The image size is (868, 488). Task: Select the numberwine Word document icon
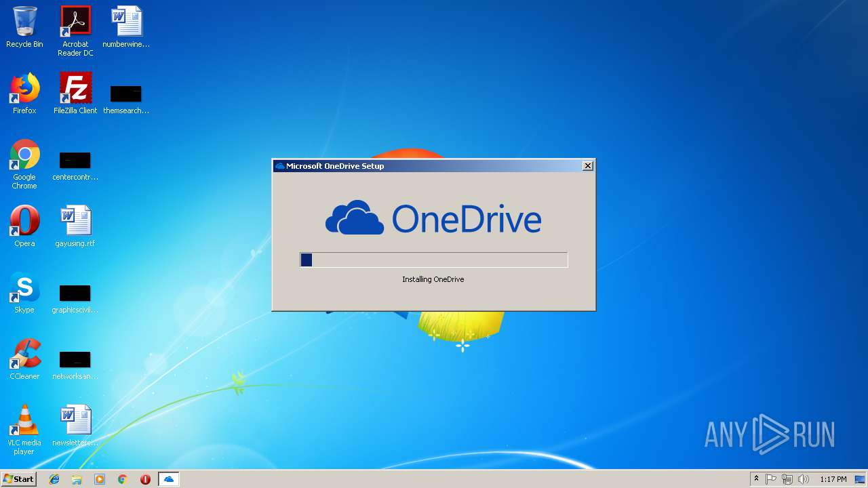tap(126, 27)
